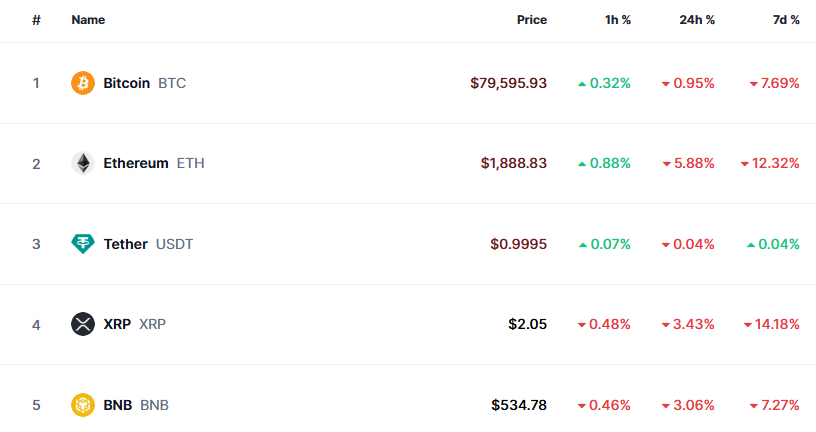Sort by the 24h % column
This screenshot has width=816, height=432.
(x=697, y=20)
